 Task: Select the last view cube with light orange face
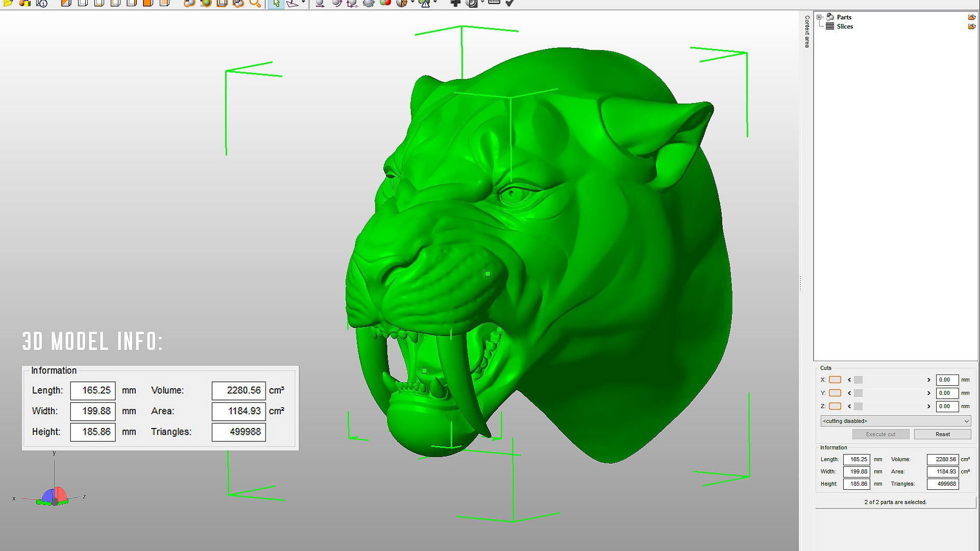coord(164,3)
